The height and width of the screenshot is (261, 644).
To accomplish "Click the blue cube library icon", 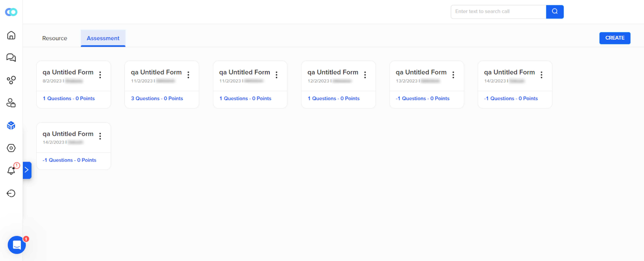I will tap(11, 125).
